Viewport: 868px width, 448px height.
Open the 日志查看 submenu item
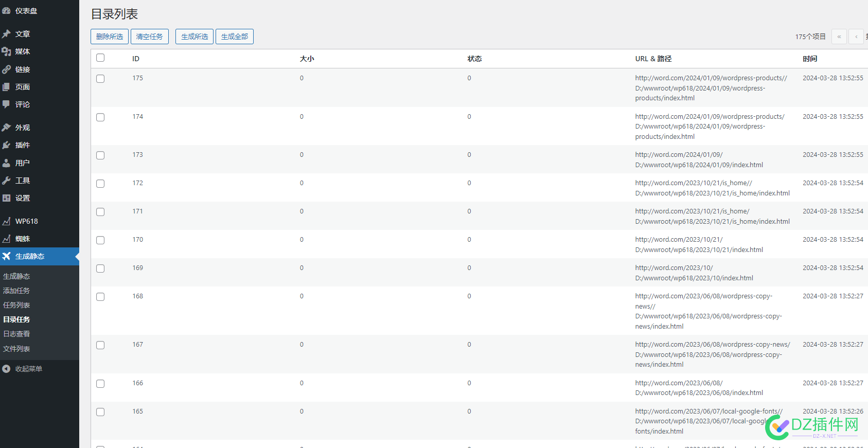coord(16,334)
